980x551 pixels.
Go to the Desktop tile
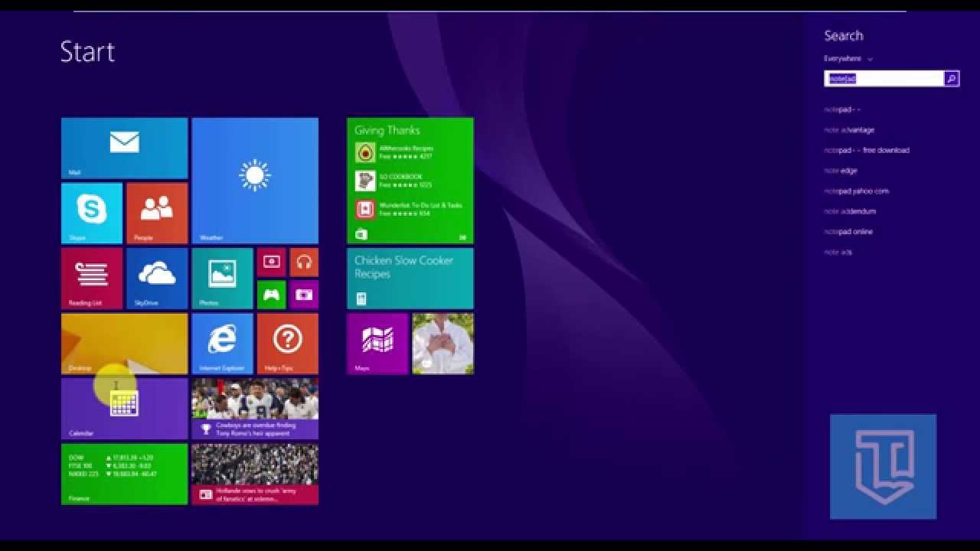click(124, 343)
